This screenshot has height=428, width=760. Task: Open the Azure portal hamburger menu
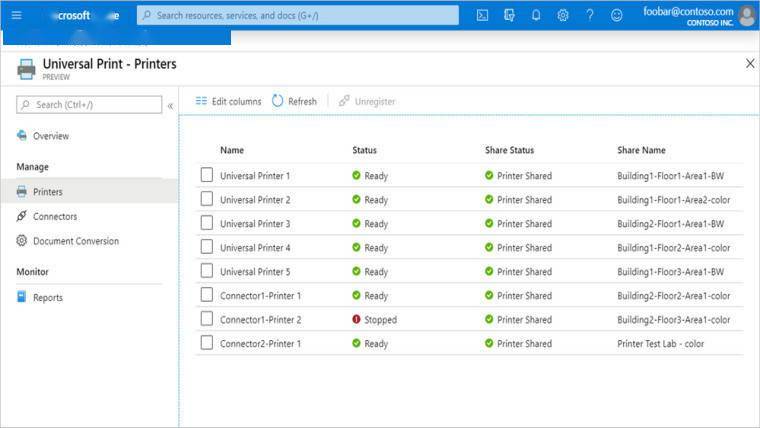16,15
